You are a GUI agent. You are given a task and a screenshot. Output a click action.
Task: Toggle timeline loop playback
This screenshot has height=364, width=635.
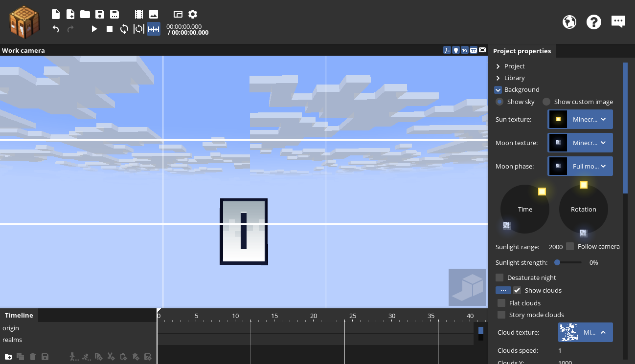click(124, 29)
